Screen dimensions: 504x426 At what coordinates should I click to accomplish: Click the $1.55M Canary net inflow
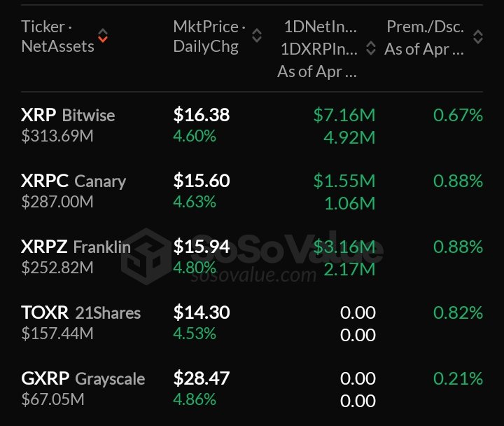pyautogui.click(x=344, y=181)
